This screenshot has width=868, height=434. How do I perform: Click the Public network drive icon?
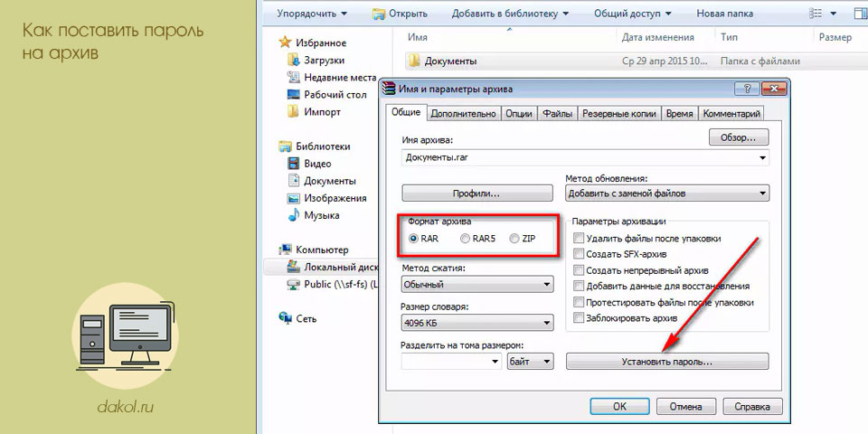tap(293, 285)
